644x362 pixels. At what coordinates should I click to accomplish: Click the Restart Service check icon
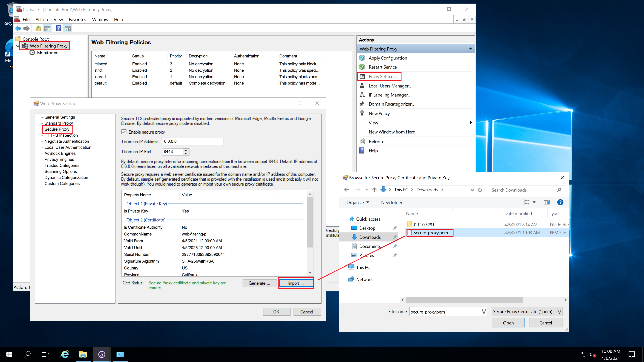[362, 67]
